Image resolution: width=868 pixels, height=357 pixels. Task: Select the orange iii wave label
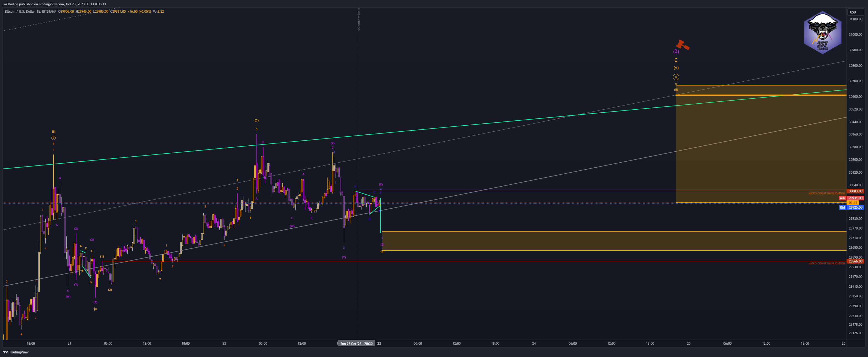click(53, 132)
